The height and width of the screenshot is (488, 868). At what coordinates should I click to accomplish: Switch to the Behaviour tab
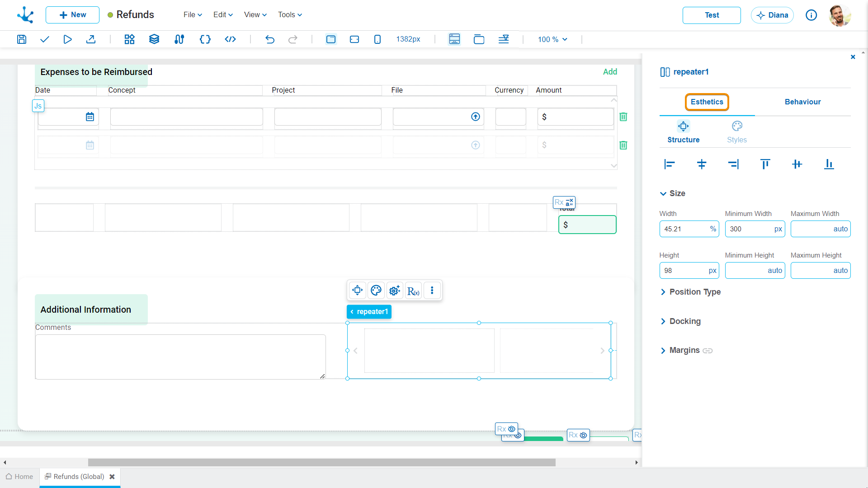[802, 102]
